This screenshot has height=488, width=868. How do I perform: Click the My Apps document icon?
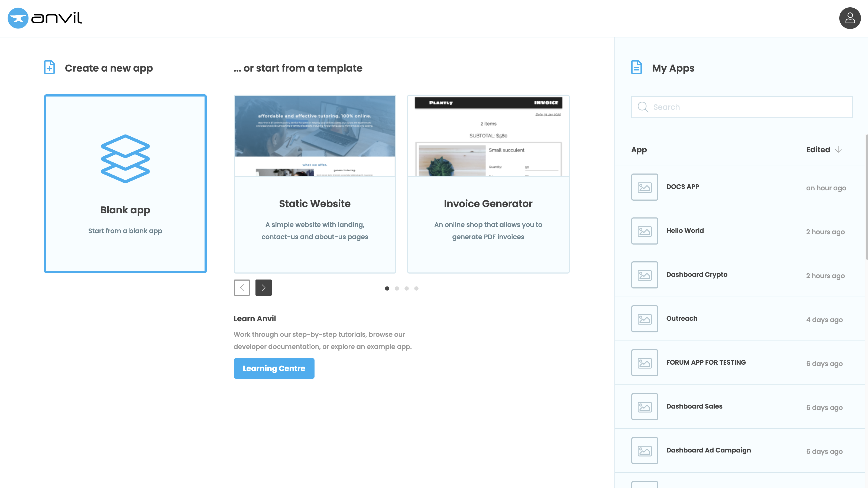636,68
